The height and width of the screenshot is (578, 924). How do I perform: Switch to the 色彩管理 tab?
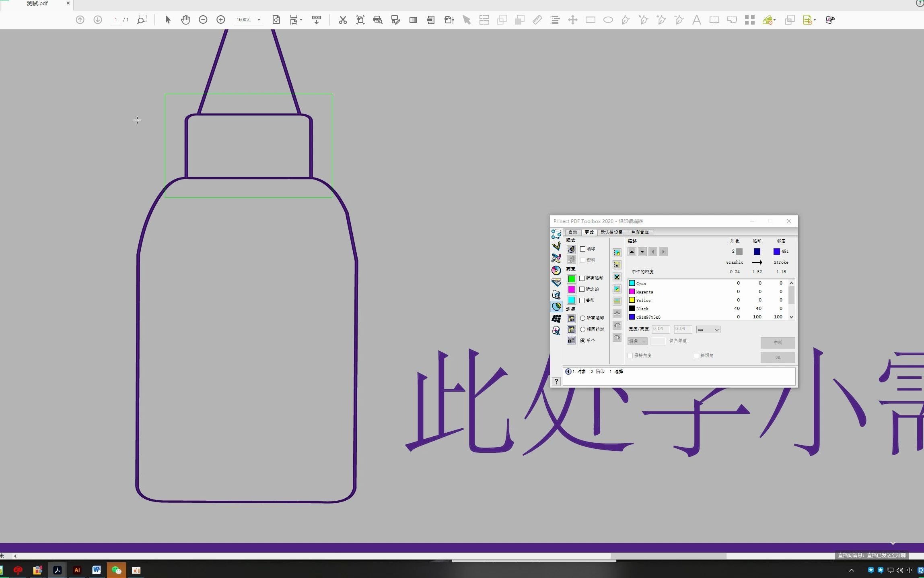pyautogui.click(x=641, y=232)
